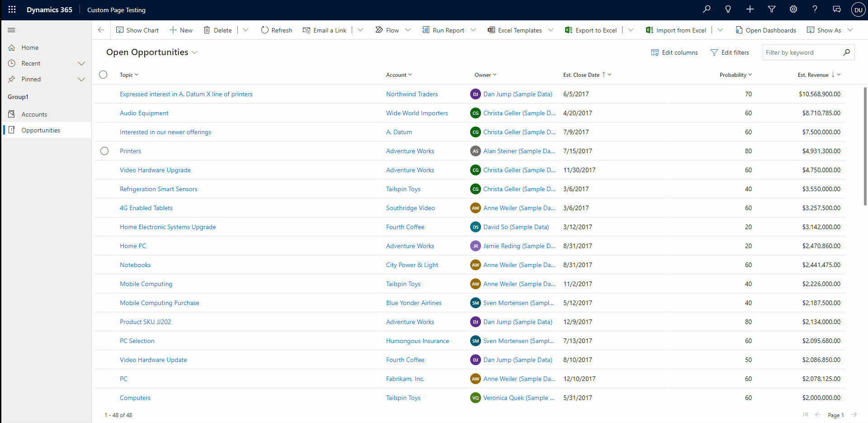Open the settings gear icon
The height and width of the screenshot is (423, 868).
793,9
